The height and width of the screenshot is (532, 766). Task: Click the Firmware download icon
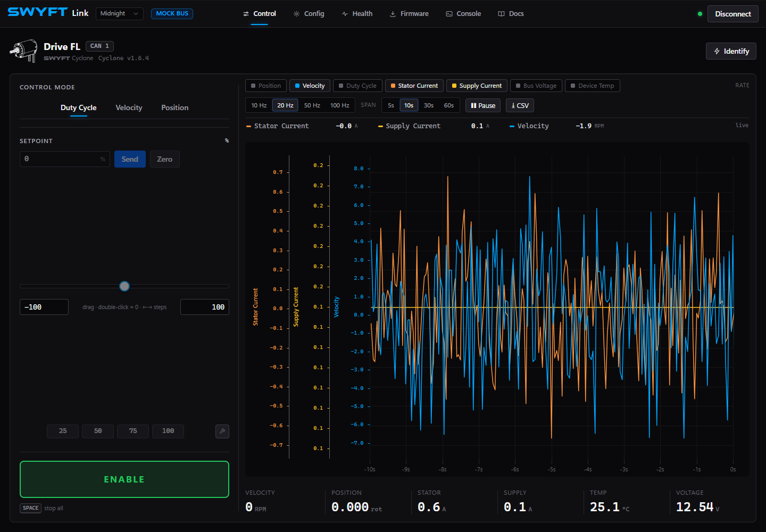pyautogui.click(x=393, y=14)
